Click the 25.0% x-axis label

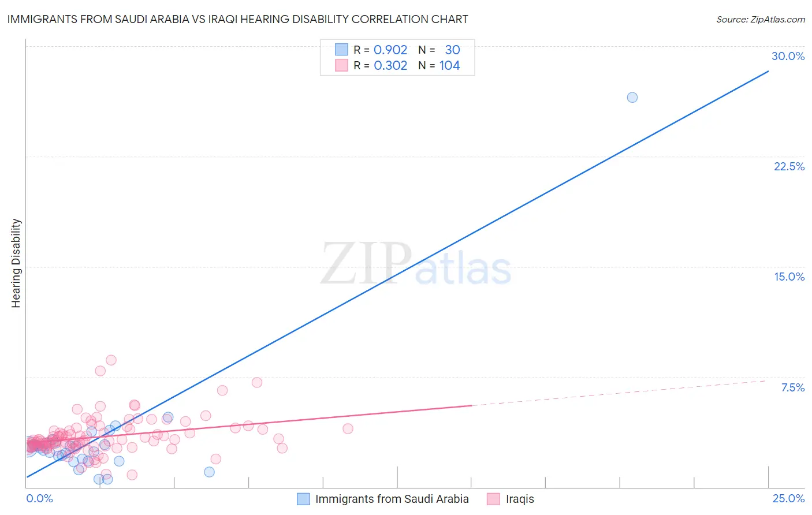coord(788,498)
